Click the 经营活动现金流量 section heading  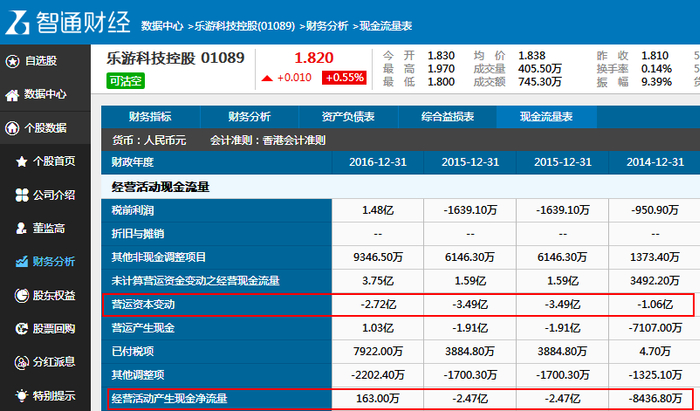(160, 187)
